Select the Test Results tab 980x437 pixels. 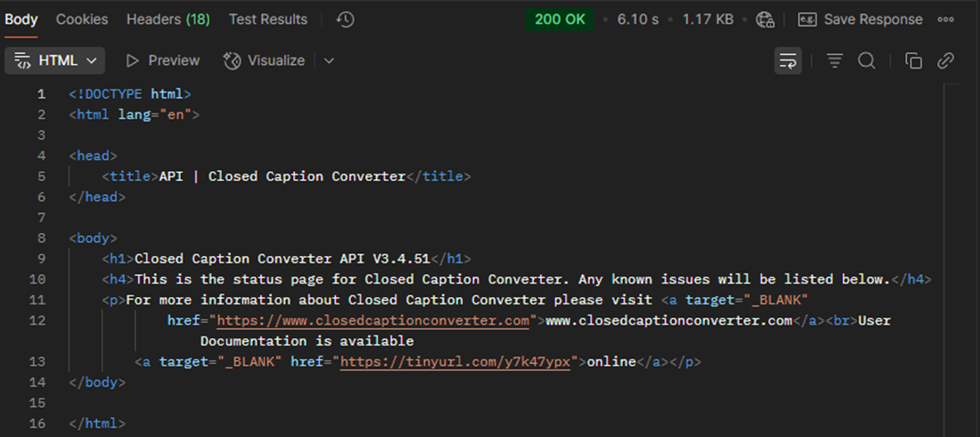[268, 19]
